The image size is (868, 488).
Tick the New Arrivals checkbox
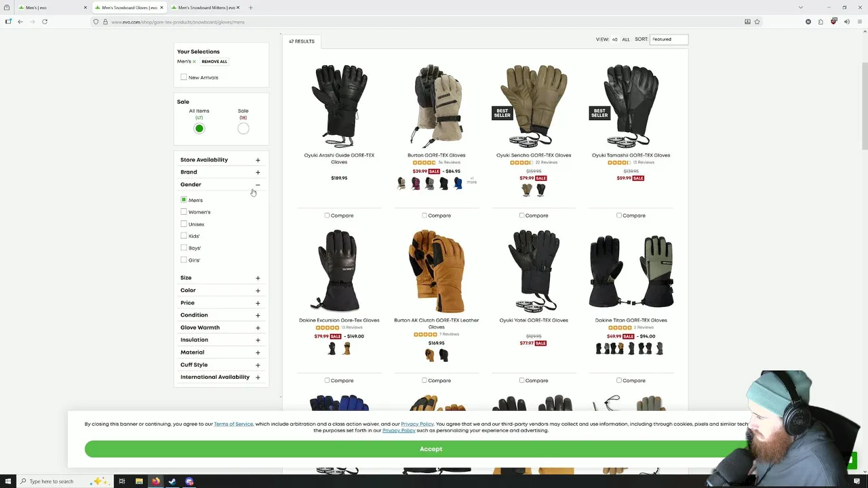coord(184,77)
